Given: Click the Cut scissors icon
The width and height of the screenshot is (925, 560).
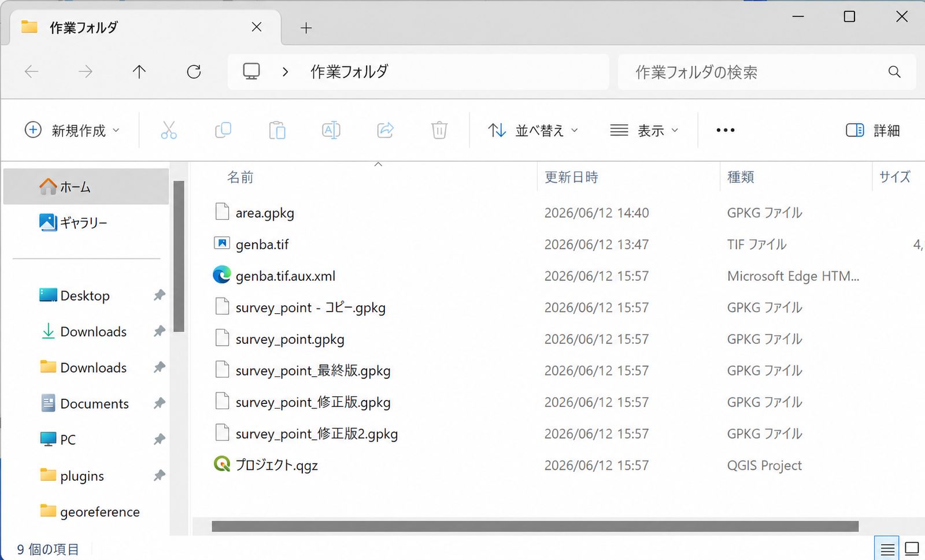Looking at the screenshot, I should pos(169,130).
